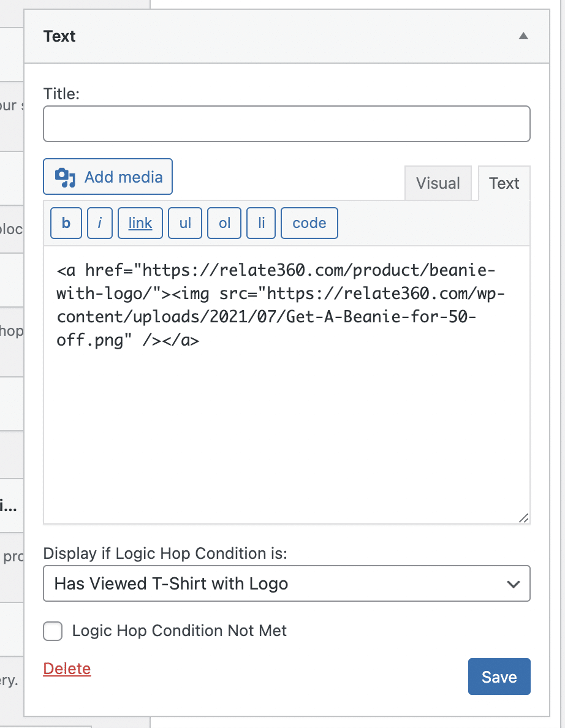
Task: Delete the Text widget
Action: click(x=66, y=669)
